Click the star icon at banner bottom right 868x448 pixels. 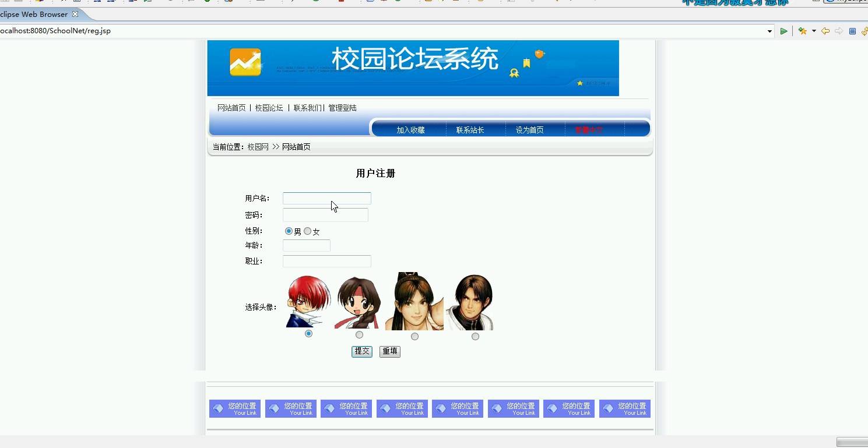click(x=580, y=83)
